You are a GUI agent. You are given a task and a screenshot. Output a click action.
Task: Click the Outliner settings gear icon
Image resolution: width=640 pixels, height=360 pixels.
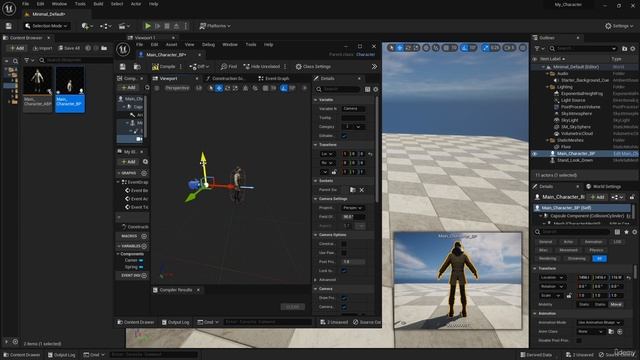(633, 49)
